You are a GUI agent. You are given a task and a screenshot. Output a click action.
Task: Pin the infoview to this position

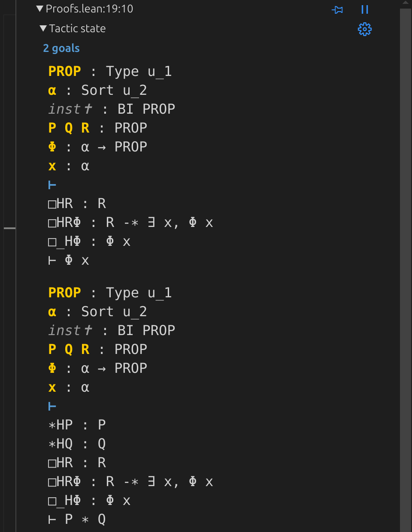click(x=338, y=9)
